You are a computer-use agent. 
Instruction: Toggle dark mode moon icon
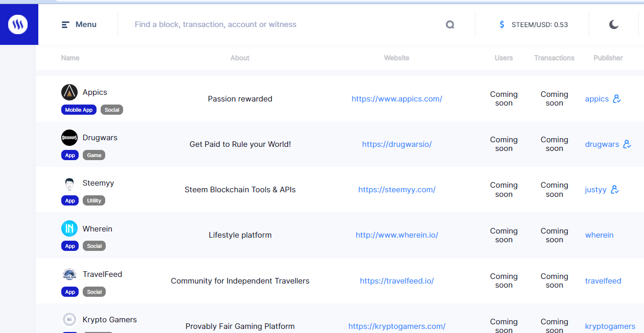614,24
